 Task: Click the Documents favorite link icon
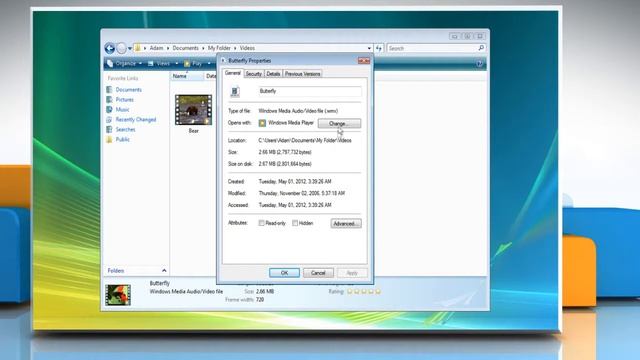click(x=109, y=90)
